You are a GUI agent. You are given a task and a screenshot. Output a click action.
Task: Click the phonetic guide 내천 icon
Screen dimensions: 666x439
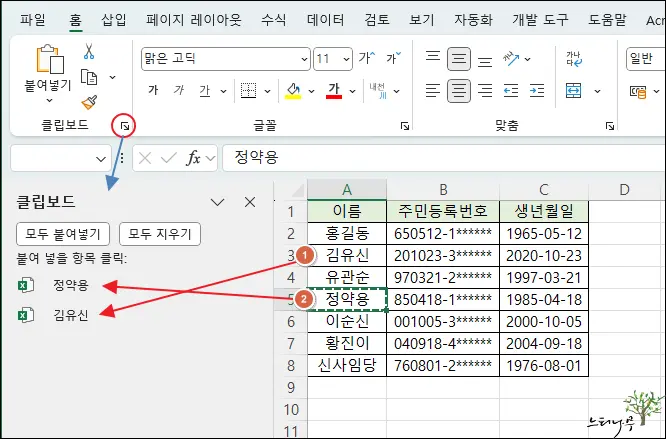coord(377,90)
